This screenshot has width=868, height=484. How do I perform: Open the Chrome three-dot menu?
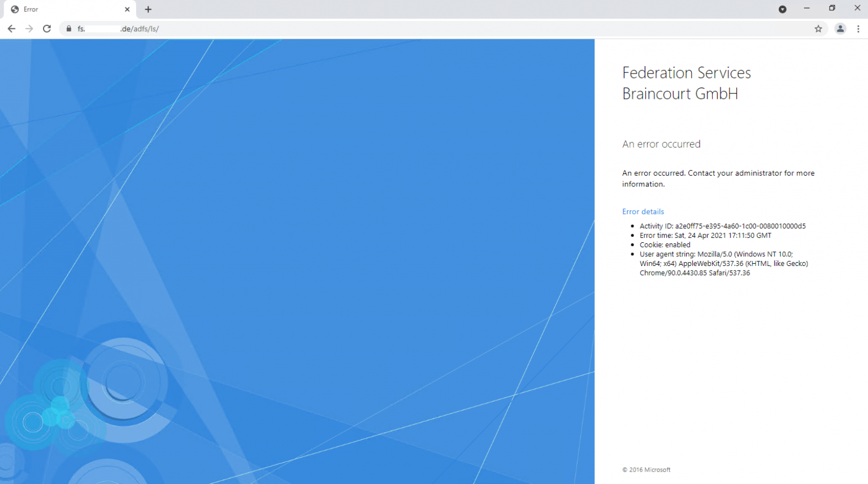[x=858, y=29]
